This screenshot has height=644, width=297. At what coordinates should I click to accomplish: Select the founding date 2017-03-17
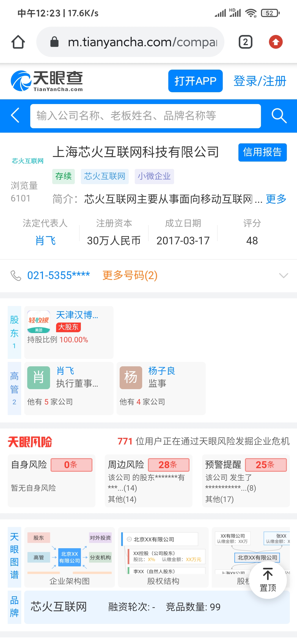point(183,241)
